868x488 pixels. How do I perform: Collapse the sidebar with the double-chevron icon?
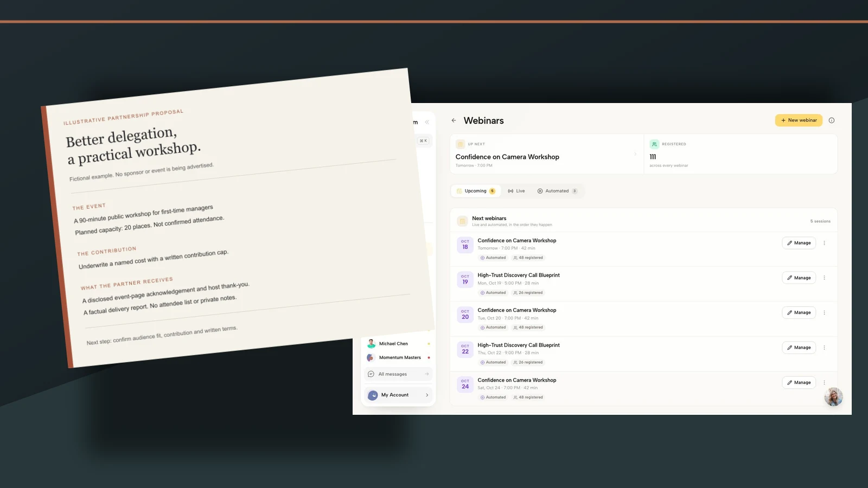point(427,122)
